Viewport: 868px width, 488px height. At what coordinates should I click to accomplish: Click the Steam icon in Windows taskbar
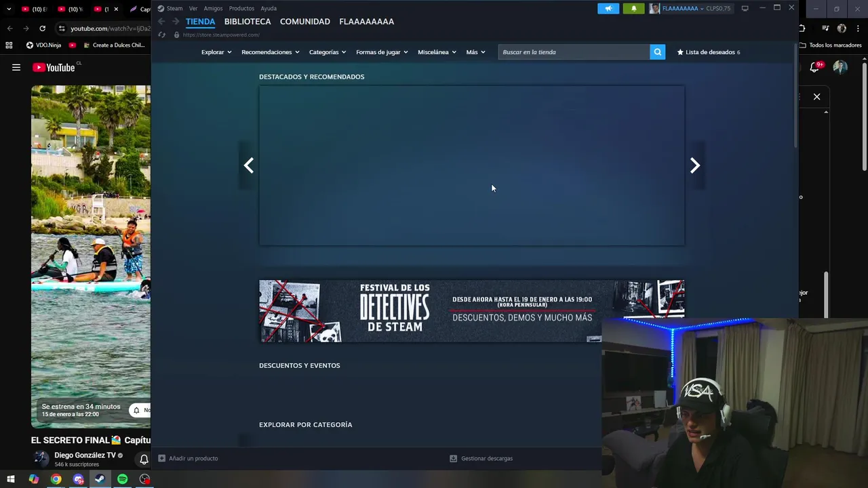click(x=100, y=479)
